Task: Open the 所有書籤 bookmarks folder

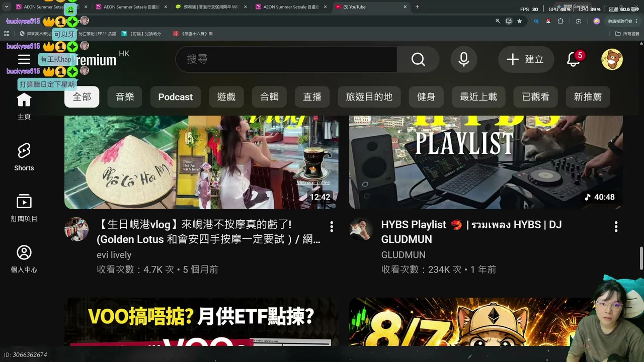Action: 627,34
